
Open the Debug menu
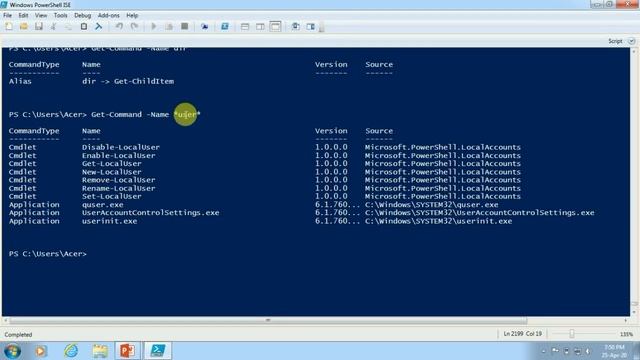tap(82, 15)
